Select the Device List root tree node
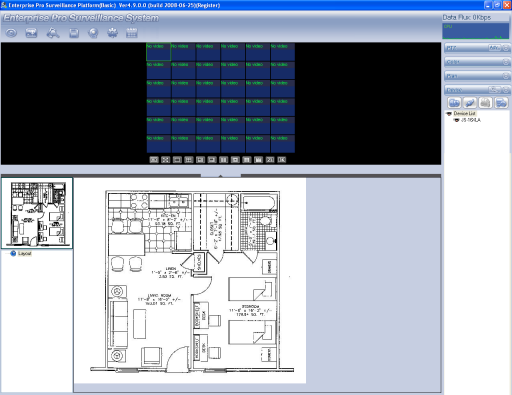This screenshot has height=395, width=512. 464,113
